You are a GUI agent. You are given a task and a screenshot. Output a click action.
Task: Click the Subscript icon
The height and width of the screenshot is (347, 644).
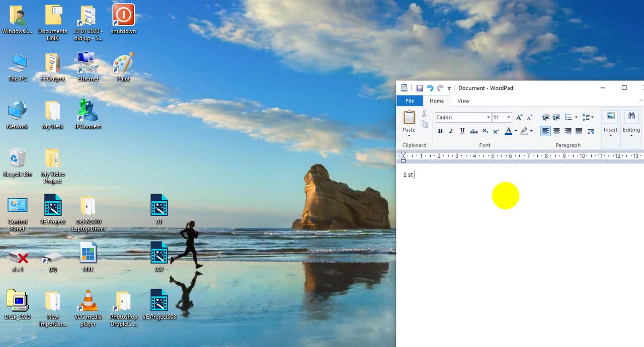tap(485, 131)
